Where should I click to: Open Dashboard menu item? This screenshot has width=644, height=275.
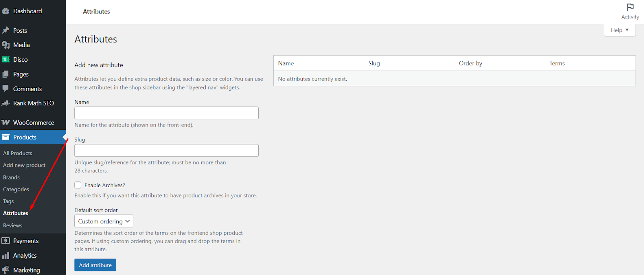tap(27, 11)
